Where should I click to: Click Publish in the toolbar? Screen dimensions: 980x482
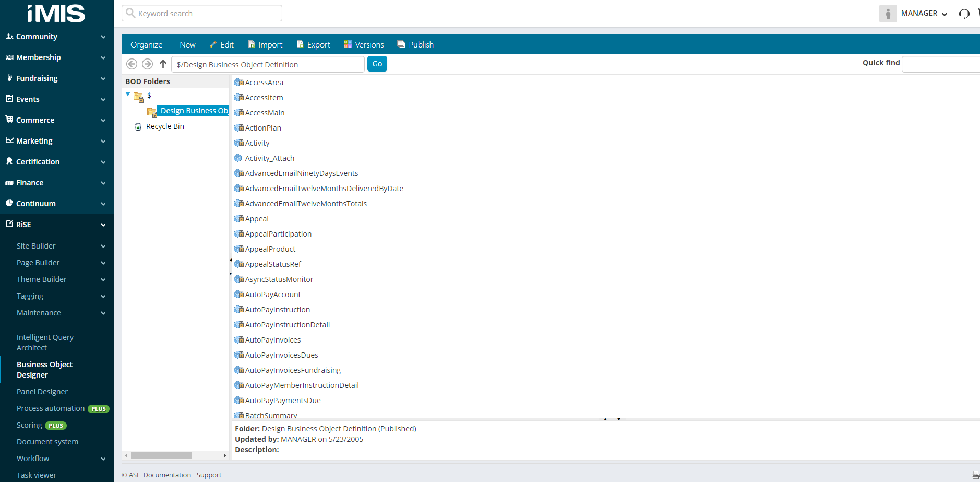point(415,45)
